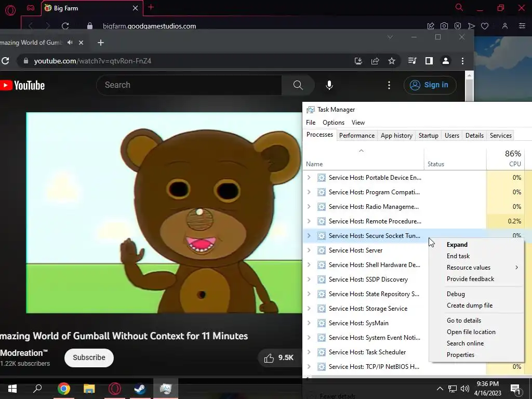
Task: Click the Gumball video player
Action: [x=164, y=212]
